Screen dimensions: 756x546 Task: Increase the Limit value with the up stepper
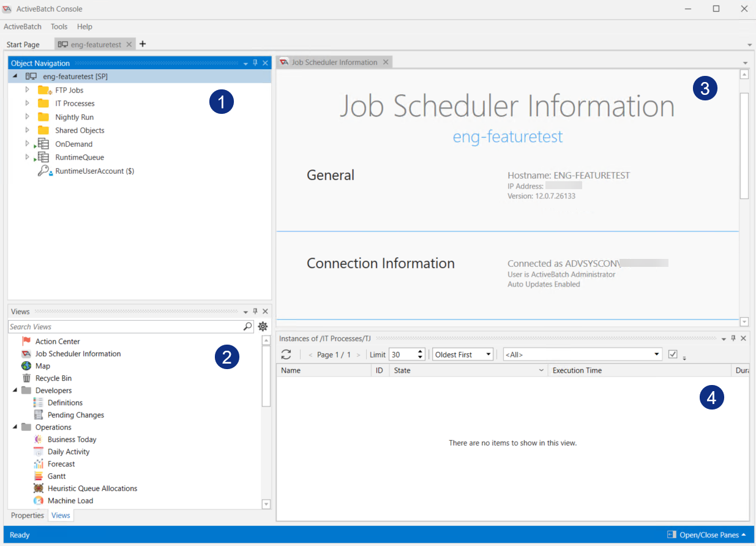(420, 351)
